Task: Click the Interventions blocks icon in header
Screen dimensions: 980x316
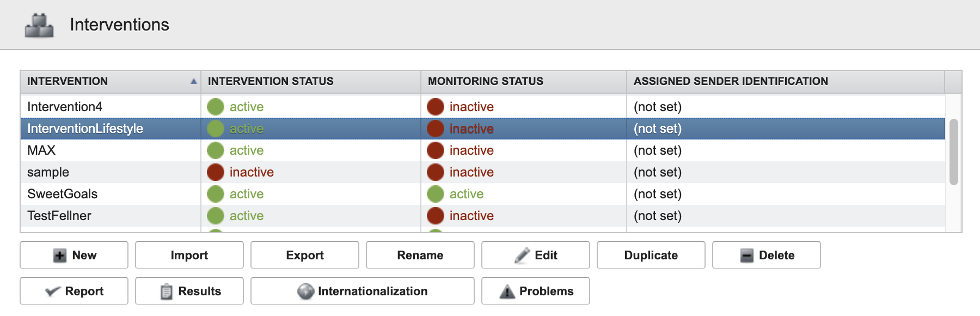Action: 39,25
